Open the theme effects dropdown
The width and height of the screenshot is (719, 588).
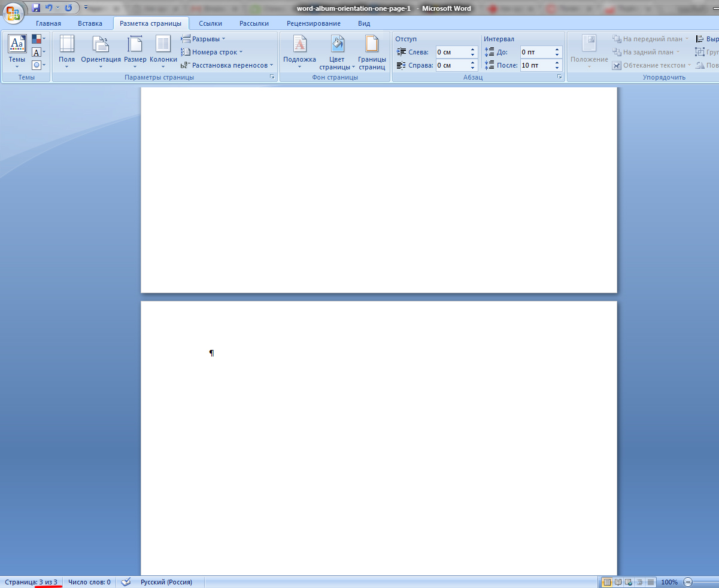point(39,65)
